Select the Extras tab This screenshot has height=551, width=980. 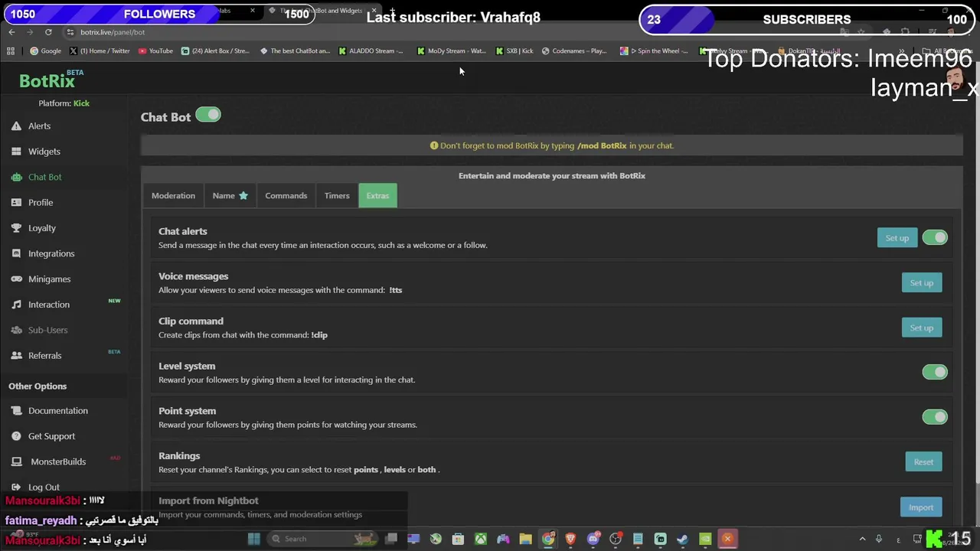click(x=377, y=196)
